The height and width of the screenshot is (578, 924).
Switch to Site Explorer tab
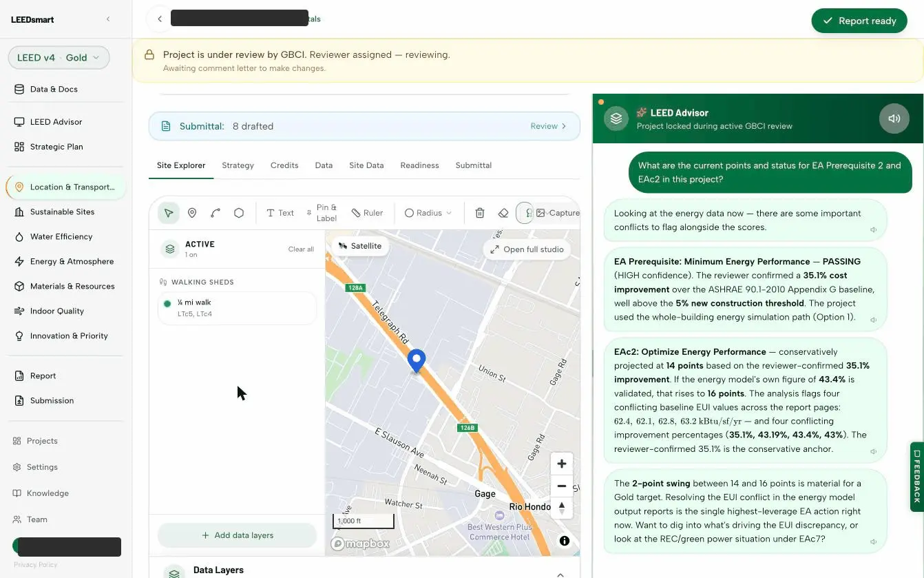click(x=181, y=165)
